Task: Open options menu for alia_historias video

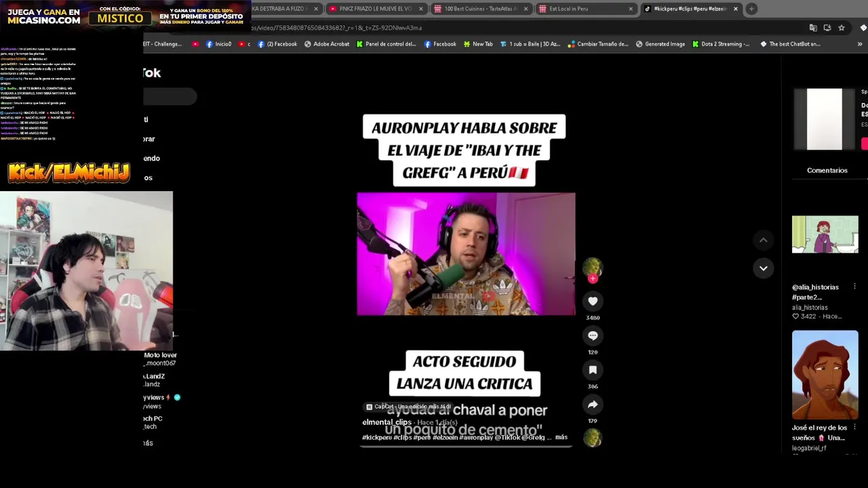Action: pyautogui.click(x=854, y=287)
